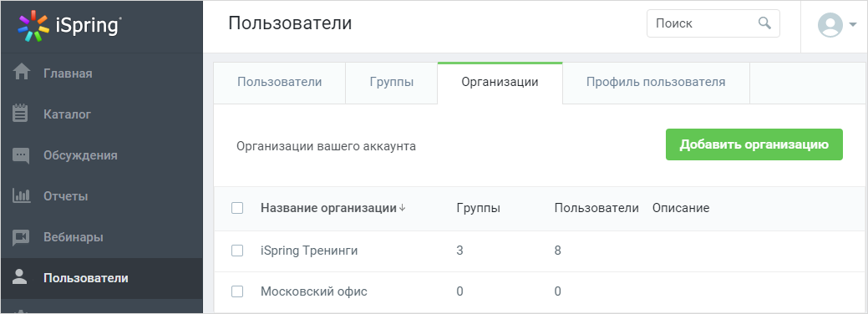Click the Добавить организацию button
This screenshot has height=314, width=868.
(754, 144)
